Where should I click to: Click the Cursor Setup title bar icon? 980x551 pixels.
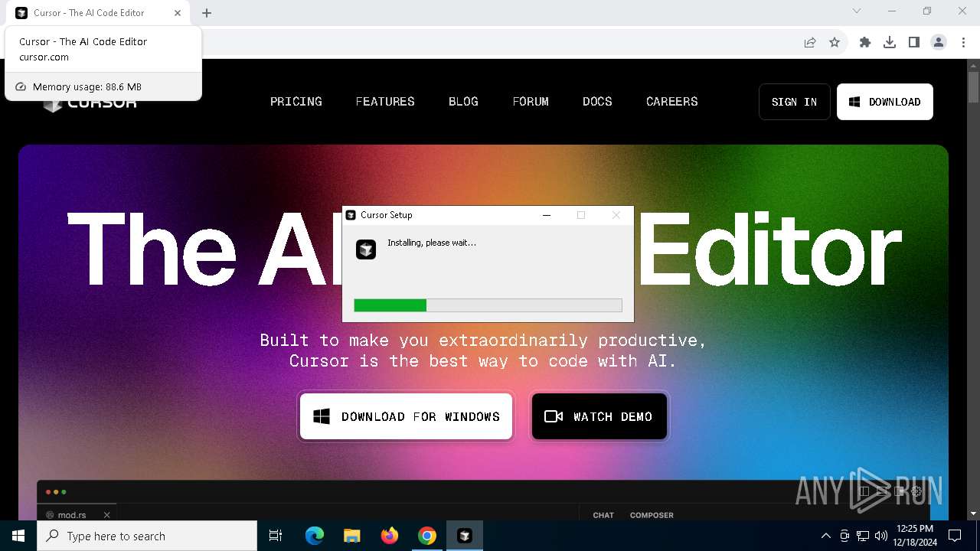click(351, 215)
